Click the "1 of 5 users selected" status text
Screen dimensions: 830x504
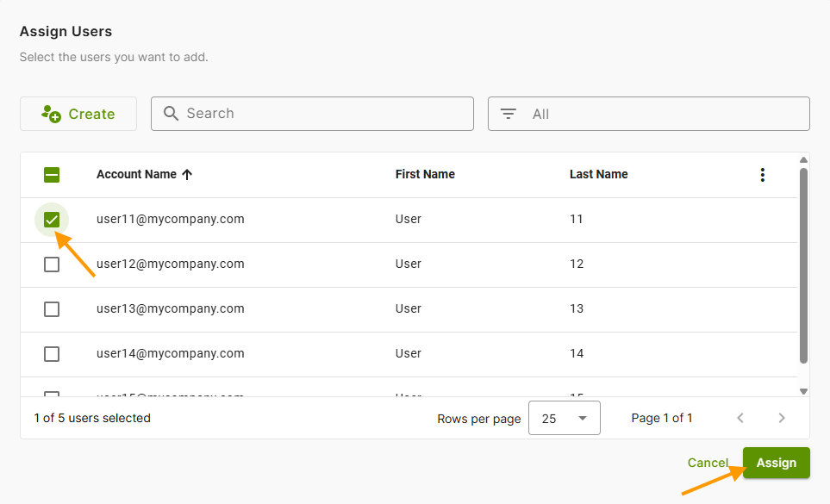92,419
